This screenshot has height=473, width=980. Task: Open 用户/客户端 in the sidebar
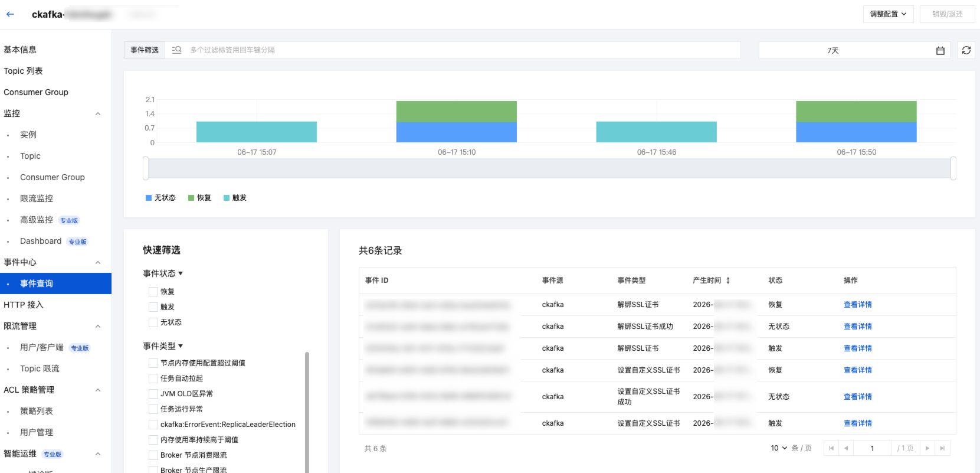[42, 347]
